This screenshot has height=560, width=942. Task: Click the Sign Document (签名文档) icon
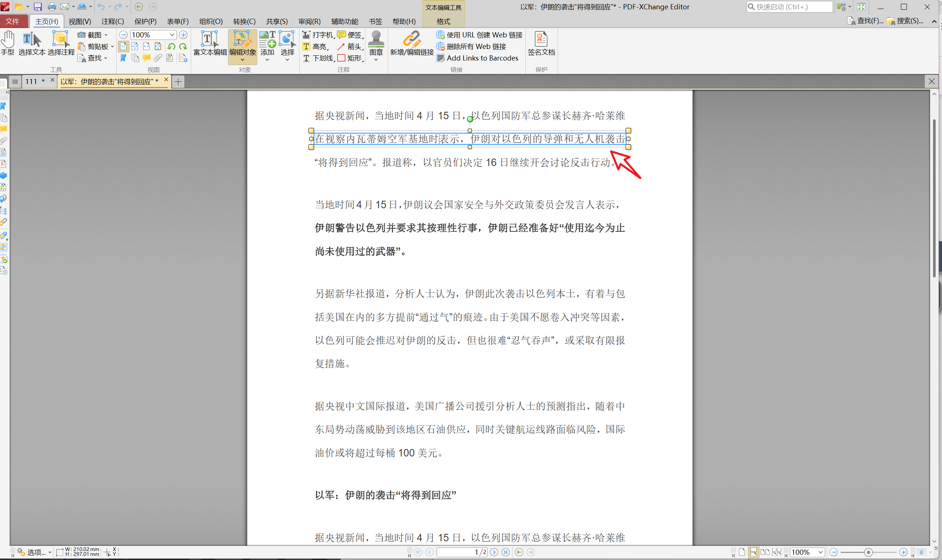[541, 39]
